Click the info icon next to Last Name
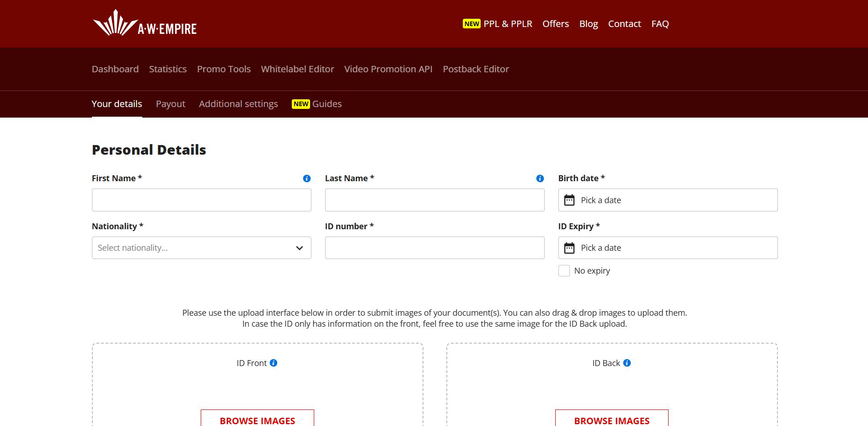868x426 pixels. [539, 178]
